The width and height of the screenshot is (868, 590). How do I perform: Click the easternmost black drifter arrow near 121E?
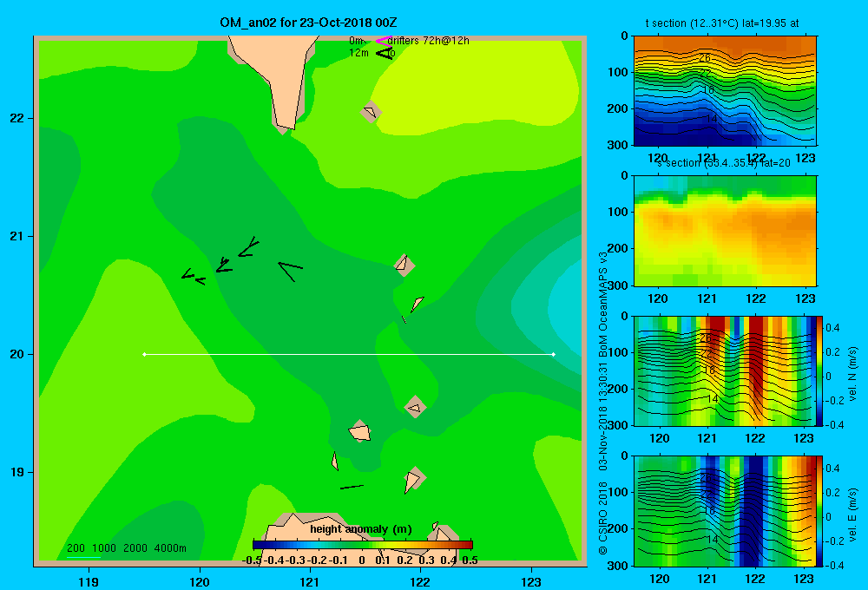290,272
